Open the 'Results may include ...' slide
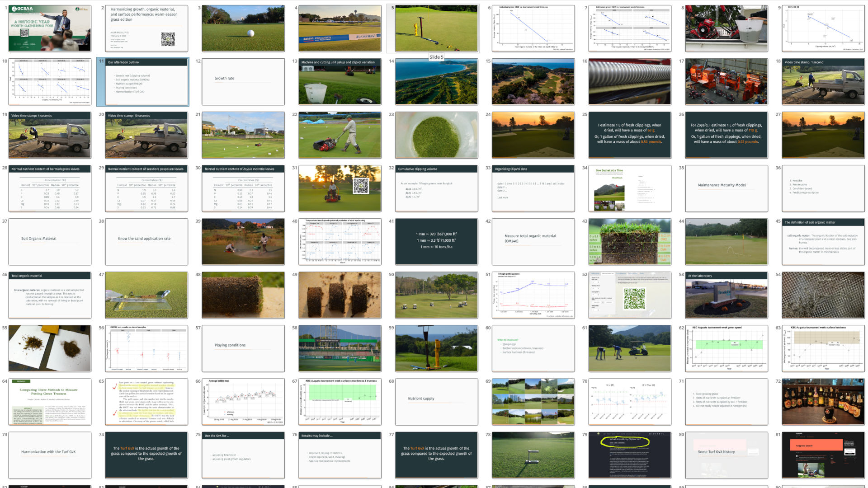 point(340,455)
